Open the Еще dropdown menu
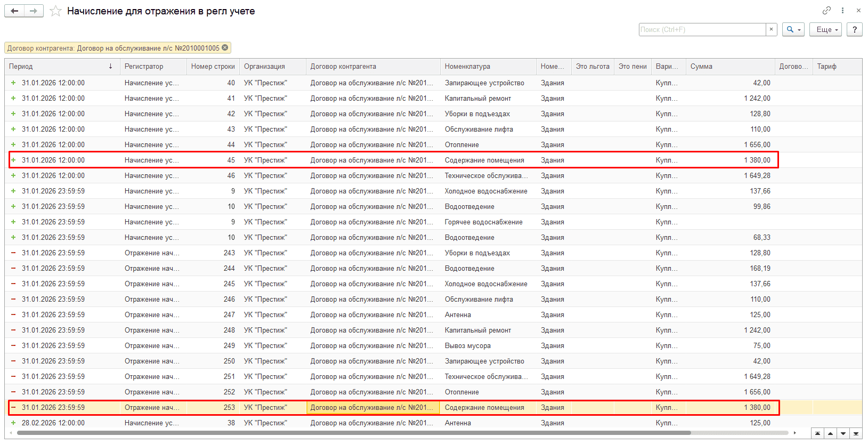 [x=825, y=30]
